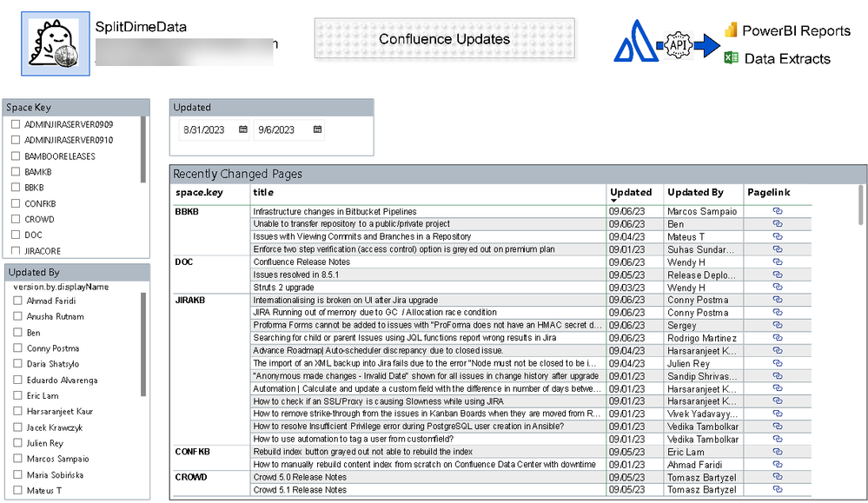868x503 pixels.
Task: Click the Pagelink icon for Infrastructure changes in Bitbucket Pipelines
Action: 776,210
